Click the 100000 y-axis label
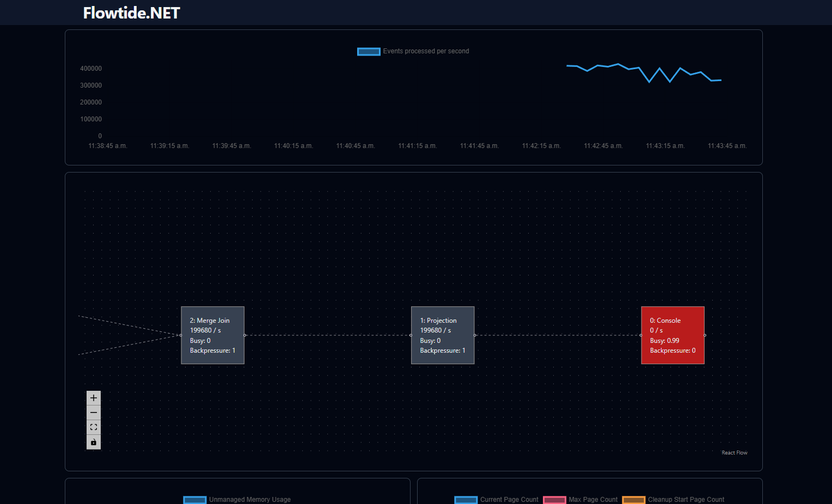This screenshot has width=832, height=504. coord(91,119)
